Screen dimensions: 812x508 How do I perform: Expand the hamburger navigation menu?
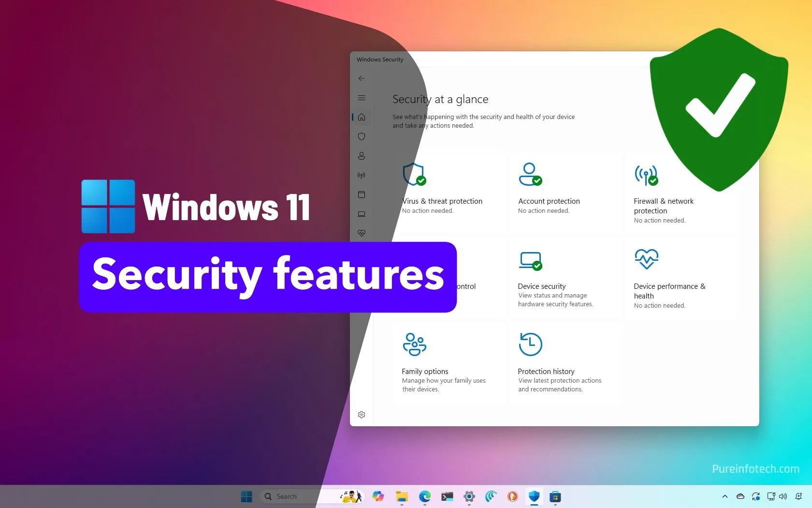pos(361,98)
